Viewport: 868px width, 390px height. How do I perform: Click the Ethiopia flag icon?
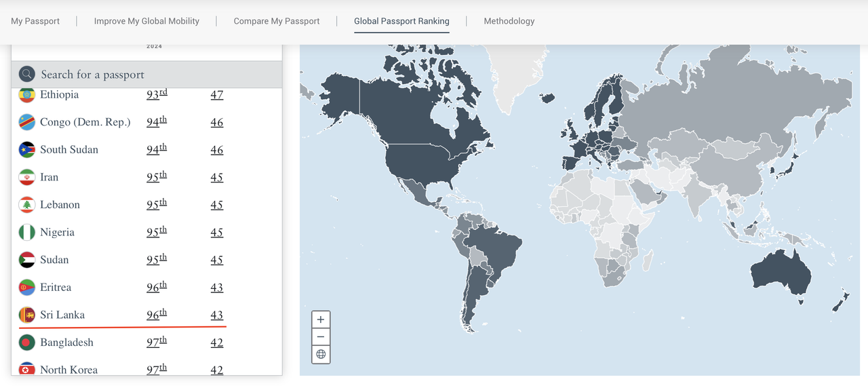[27, 95]
